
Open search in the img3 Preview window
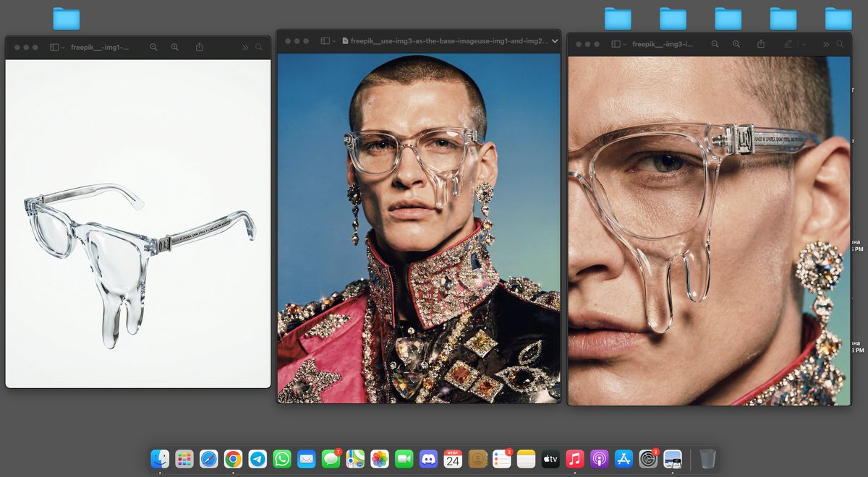click(x=840, y=44)
